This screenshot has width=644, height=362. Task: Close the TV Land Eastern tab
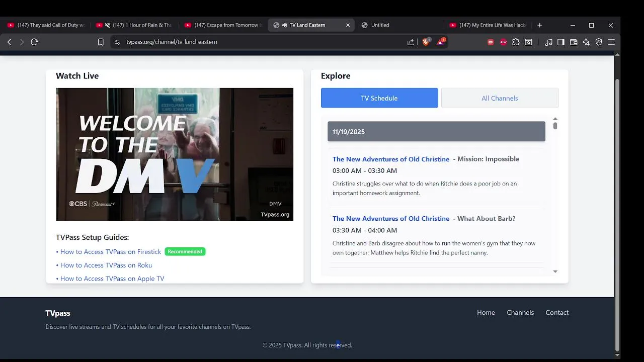(x=348, y=25)
